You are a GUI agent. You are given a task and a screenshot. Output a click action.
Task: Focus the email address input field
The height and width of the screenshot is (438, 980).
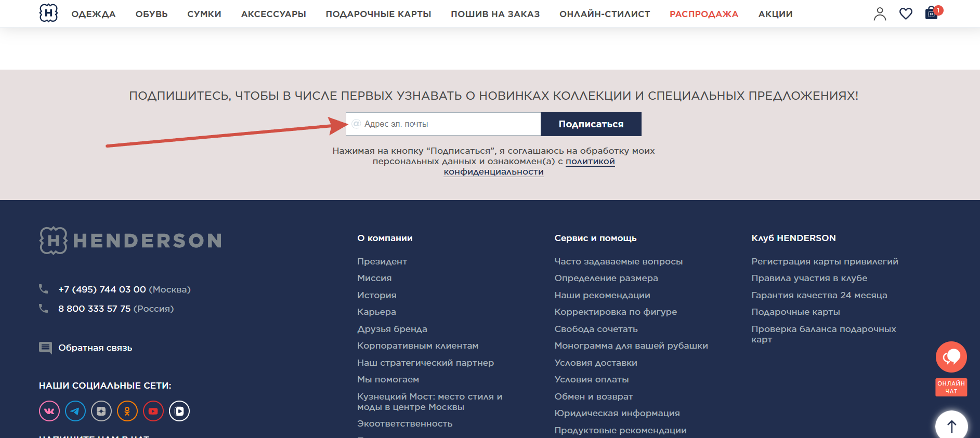coord(443,124)
